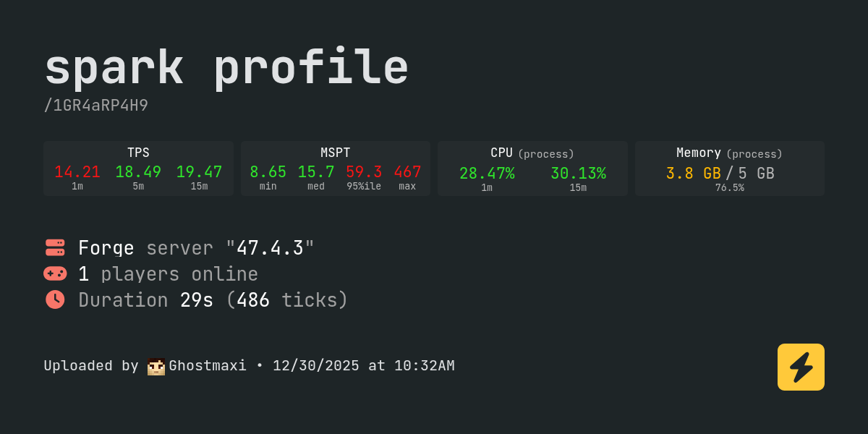
Task: Click the 1m TPS value 14.21
Action: 77,172
